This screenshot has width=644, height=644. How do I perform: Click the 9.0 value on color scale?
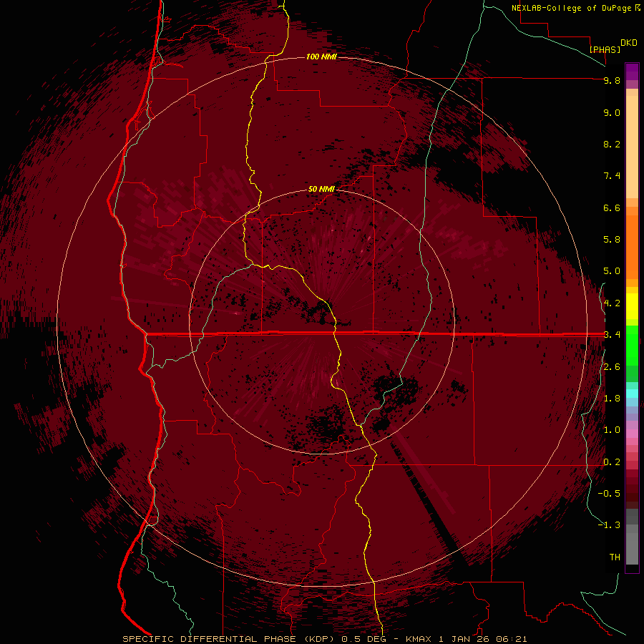click(x=612, y=112)
